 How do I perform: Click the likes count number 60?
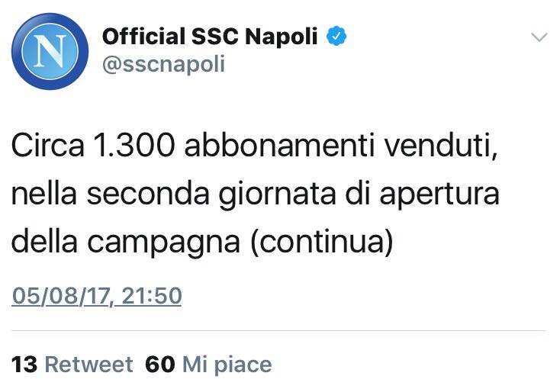[x=160, y=365]
